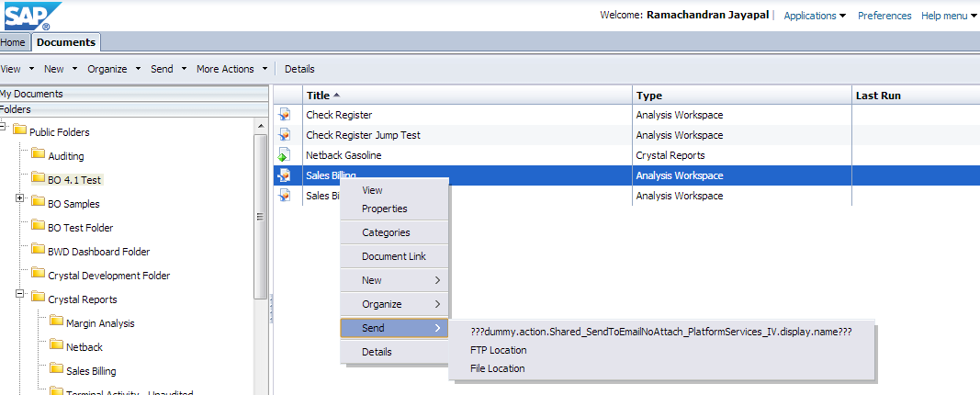Select Check Register Jump Test title
The image size is (980, 395).
pyautogui.click(x=363, y=135)
